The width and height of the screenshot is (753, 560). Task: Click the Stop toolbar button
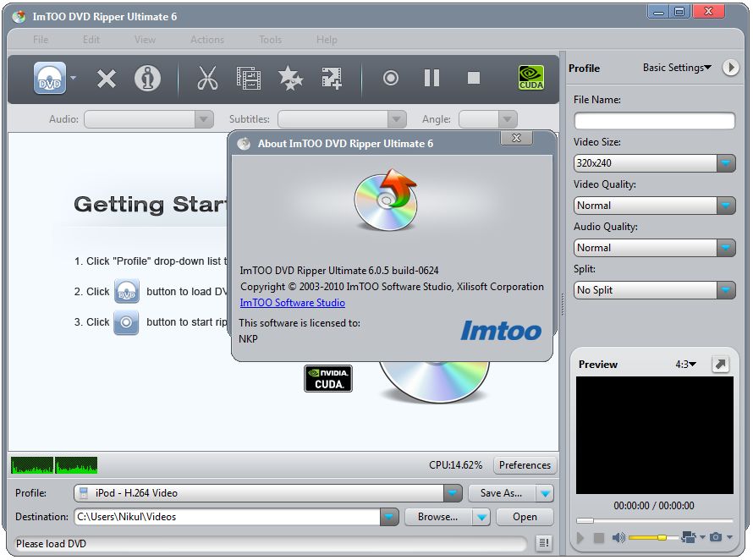point(474,78)
